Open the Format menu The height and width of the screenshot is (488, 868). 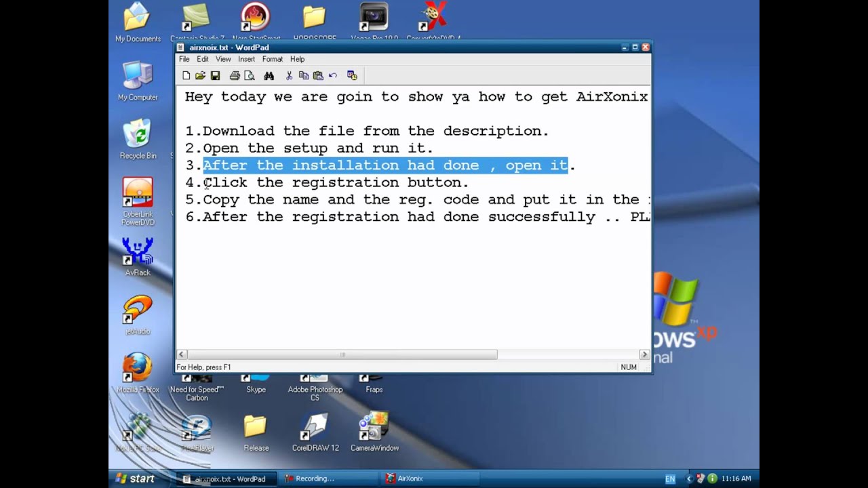273,59
